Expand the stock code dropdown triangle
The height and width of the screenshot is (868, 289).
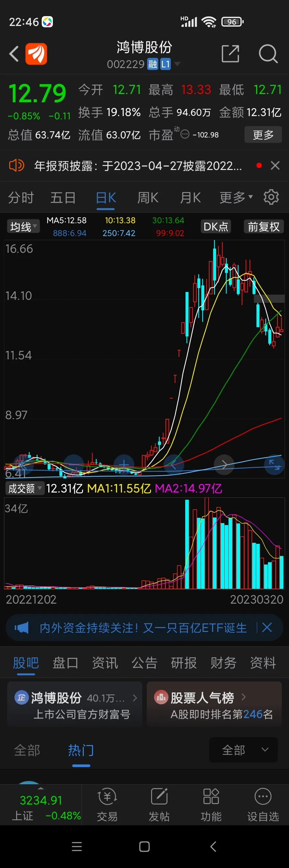click(177, 64)
